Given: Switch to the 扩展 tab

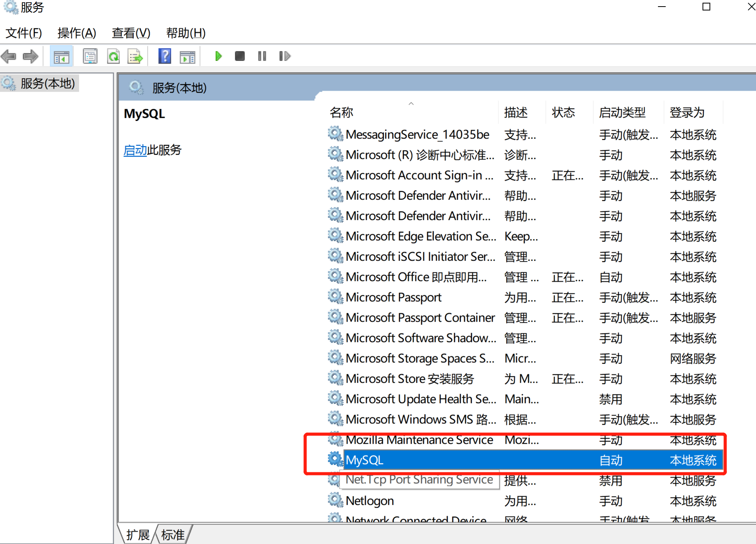Looking at the screenshot, I should 138,535.
